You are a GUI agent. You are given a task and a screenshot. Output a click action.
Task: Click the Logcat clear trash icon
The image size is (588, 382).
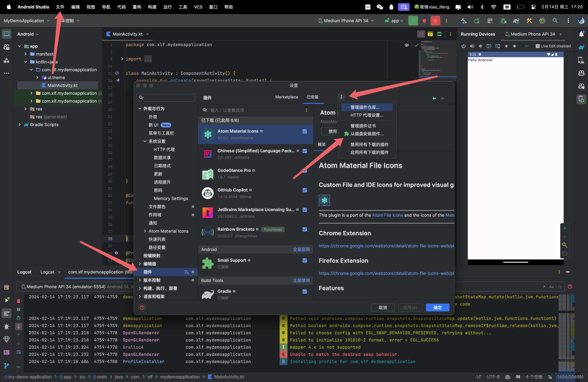[x=18, y=301]
